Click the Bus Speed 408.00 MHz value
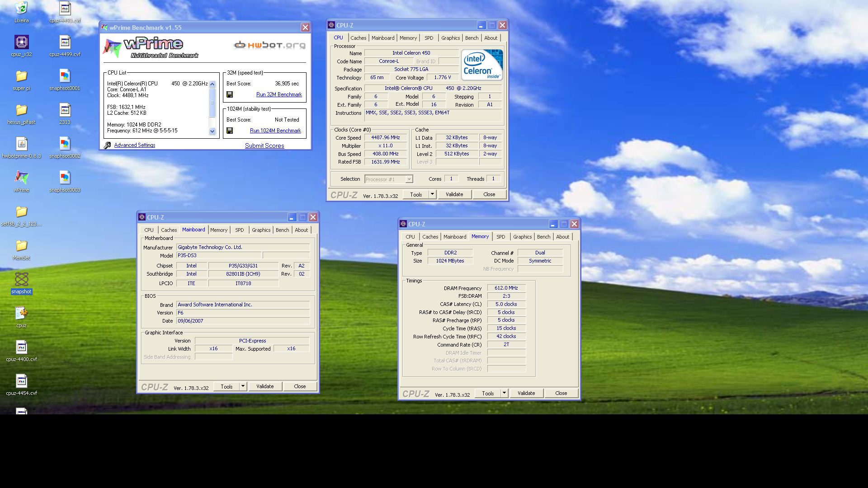Screen dimensions: 868x488 click(x=386, y=154)
